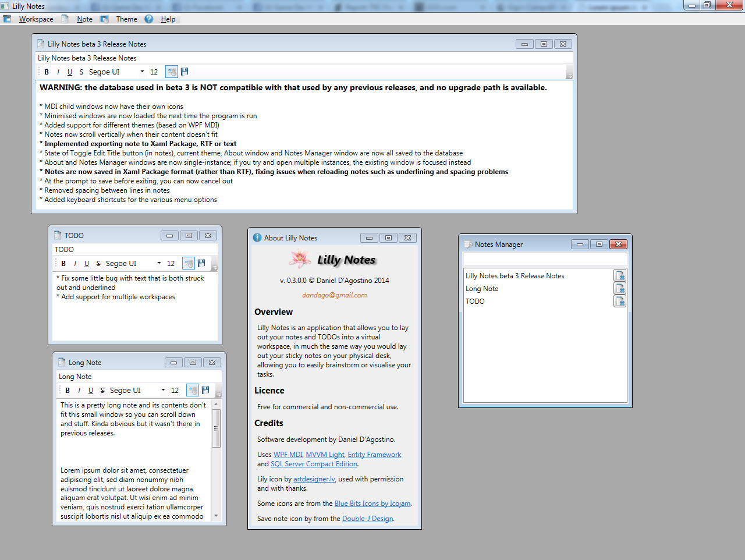Screen dimensions: 745x560
Task: Expand the Segoe UI font list in TODO
Action: (x=159, y=264)
